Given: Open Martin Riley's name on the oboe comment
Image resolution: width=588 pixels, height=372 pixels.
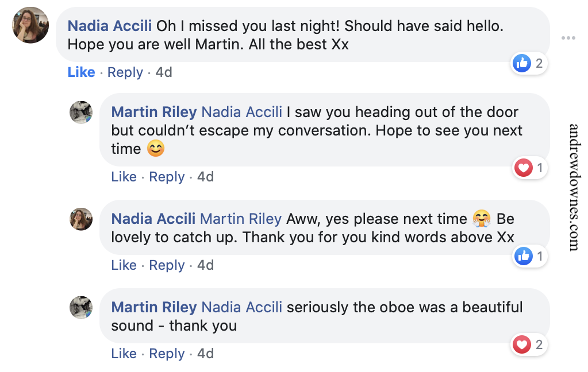Looking at the screenshot, I should 154,307.
